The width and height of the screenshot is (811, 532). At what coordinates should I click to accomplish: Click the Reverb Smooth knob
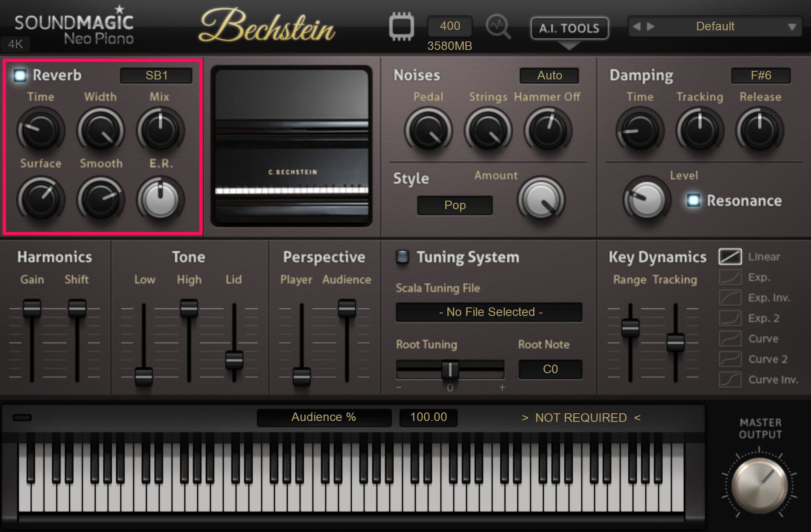[100, 199]
